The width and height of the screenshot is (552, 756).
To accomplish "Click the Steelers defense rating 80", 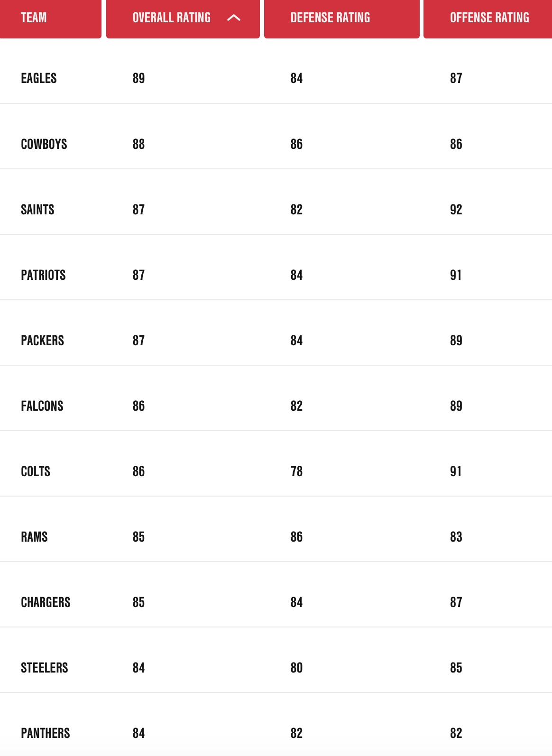I will click(296, 668).
